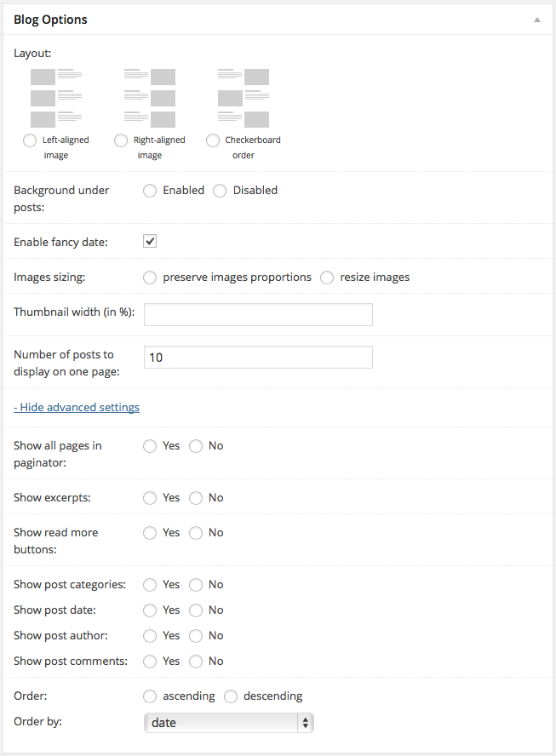This screenshot has height=756, width=556.
Task: Open the Order by date dropdown
Action: coord(229,723)
